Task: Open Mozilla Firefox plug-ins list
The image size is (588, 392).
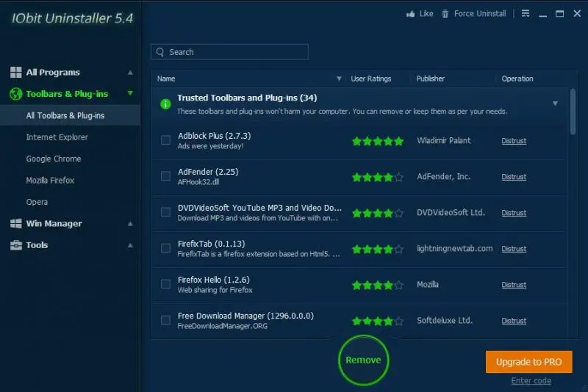Action: click(50, 181)
